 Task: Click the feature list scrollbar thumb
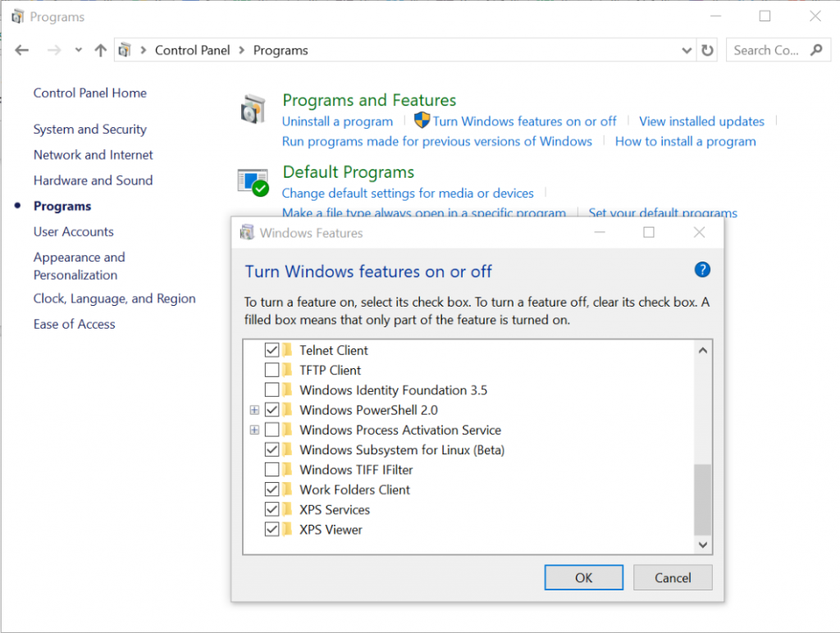click(703, 499)
